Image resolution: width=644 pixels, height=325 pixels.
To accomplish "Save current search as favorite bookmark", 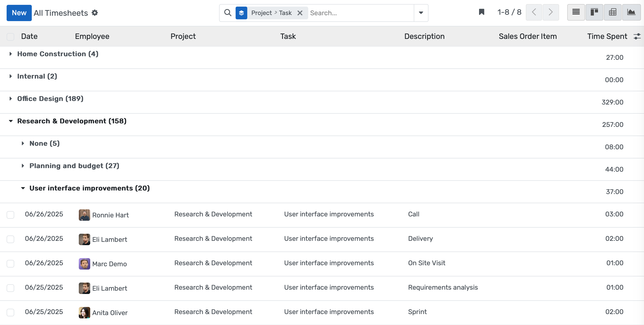I will [x=481, y=12].
